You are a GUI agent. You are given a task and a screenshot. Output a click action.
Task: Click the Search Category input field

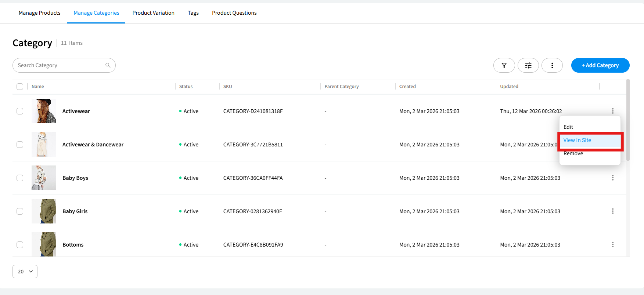59,65
